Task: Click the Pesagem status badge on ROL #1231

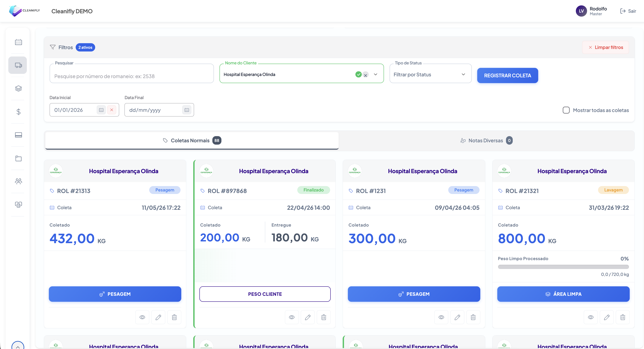Action: pyautogui.click(x=464, y=190)
